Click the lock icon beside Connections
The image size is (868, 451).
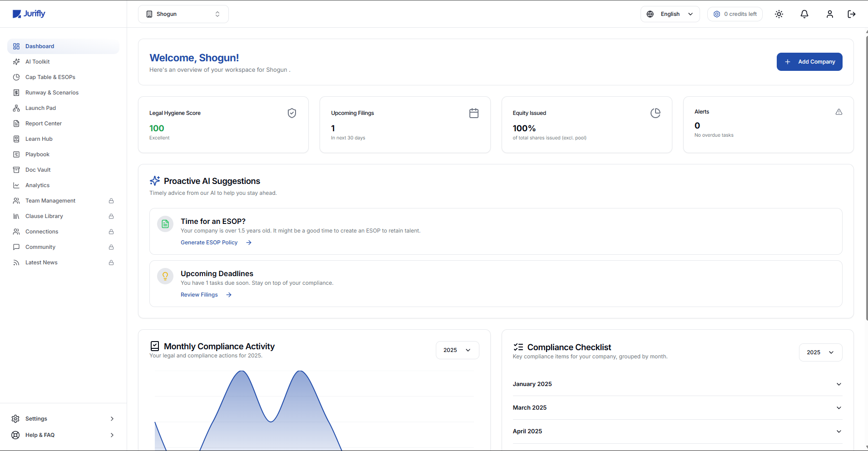tap(111, 232)
